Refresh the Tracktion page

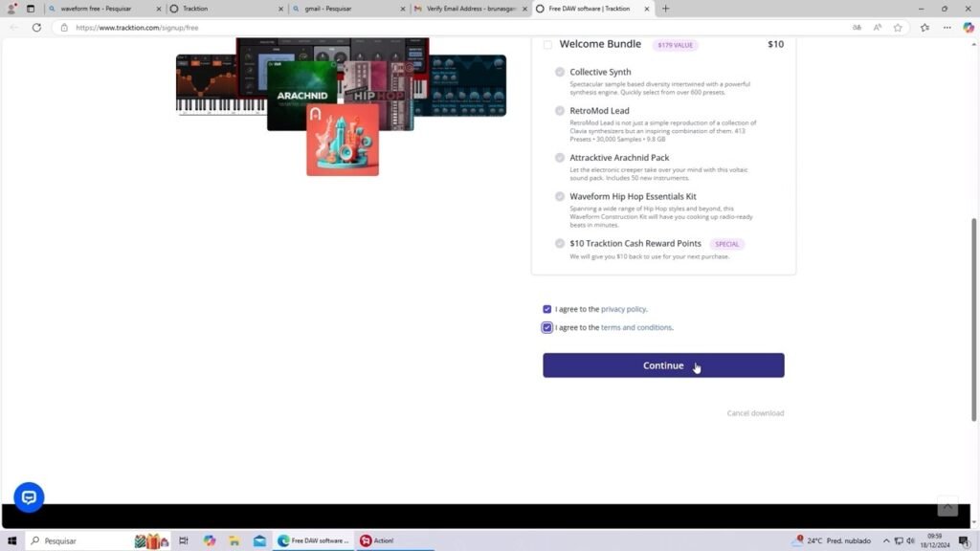point(37,28)
